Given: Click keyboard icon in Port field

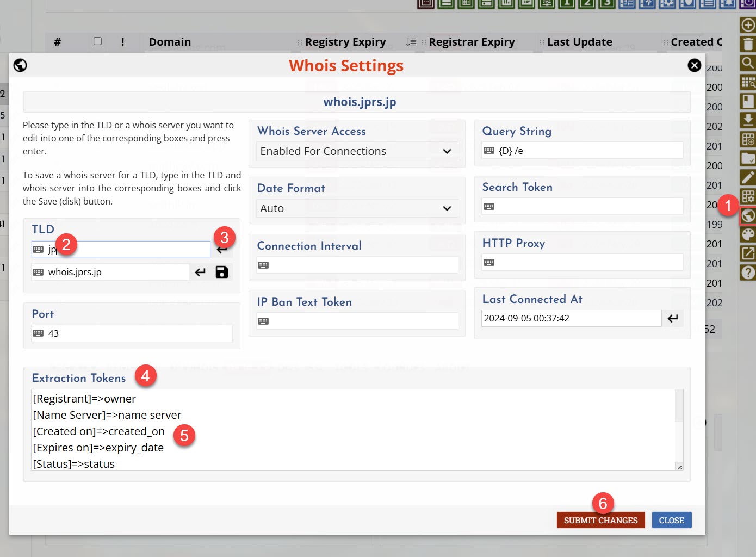Looking at the screenshot, I should coord(38,333).
